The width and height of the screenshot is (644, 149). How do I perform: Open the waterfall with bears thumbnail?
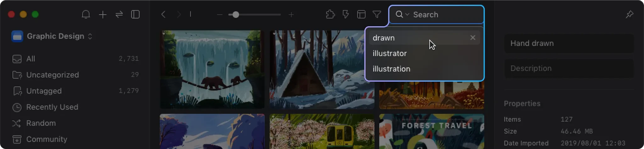click(212, 69)
